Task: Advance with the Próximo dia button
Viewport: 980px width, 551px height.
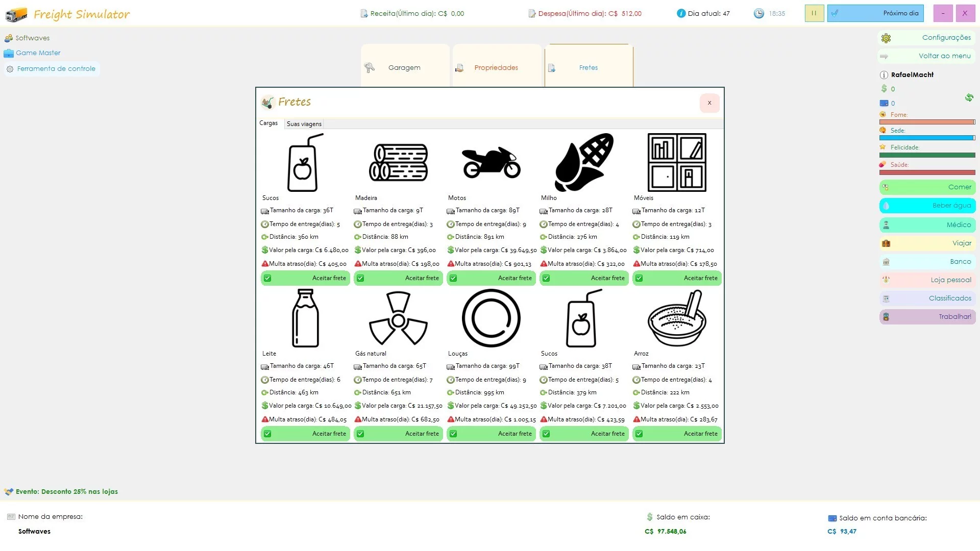Action: coord(875,13)
